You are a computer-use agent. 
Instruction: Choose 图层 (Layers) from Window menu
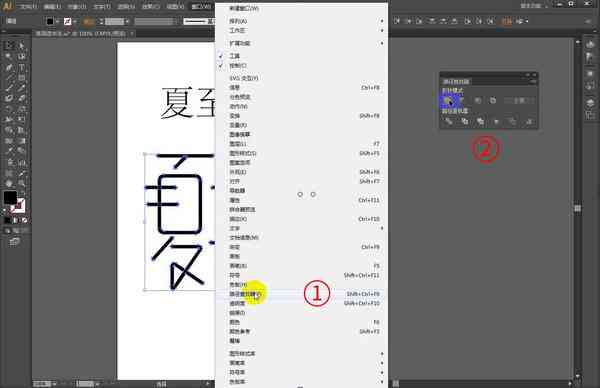click(301, 144)
